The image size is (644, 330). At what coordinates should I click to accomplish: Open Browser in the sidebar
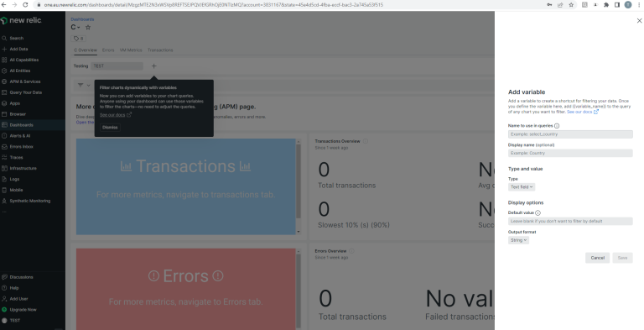click(14, 114)
